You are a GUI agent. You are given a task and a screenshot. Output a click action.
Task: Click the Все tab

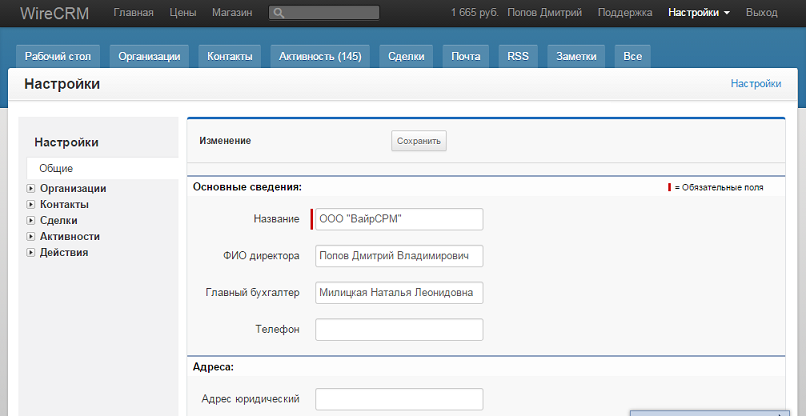pyautogui.click(x=633, y=57)
